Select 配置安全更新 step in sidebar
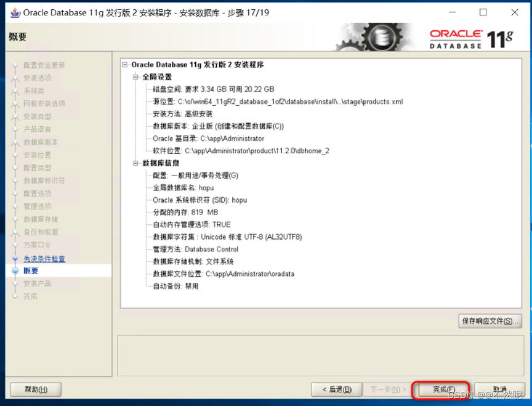Screen dimensions: 532x406 (x=44, y=65)
